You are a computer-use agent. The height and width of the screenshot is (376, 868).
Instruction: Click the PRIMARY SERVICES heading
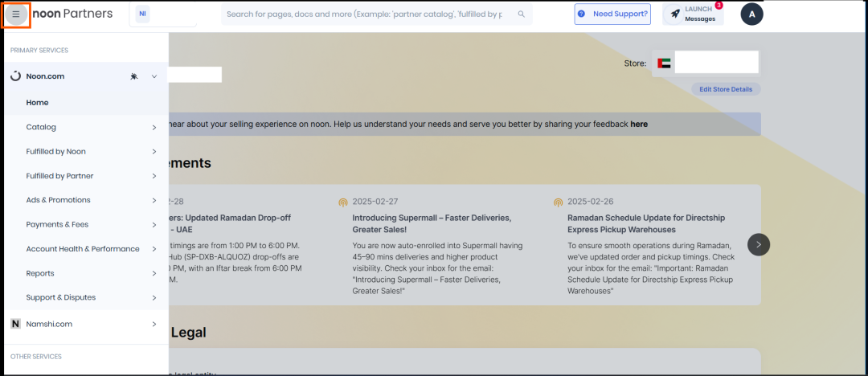click(39, 51)
